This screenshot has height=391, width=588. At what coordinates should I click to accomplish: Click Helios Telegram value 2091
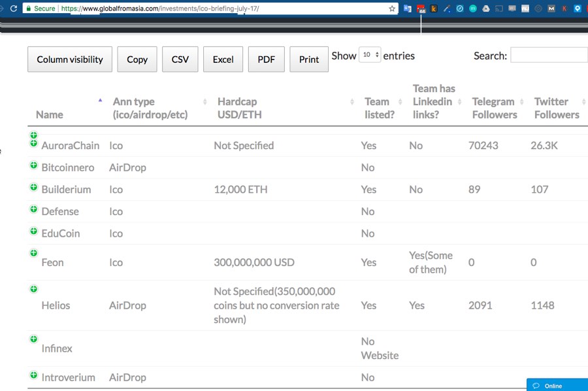[x=480, y=305]
